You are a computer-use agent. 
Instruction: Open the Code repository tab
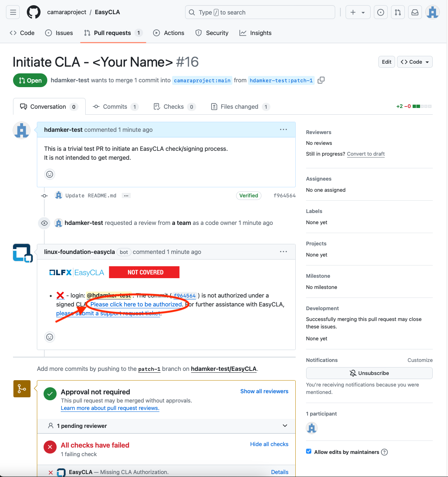coord(22,33)
